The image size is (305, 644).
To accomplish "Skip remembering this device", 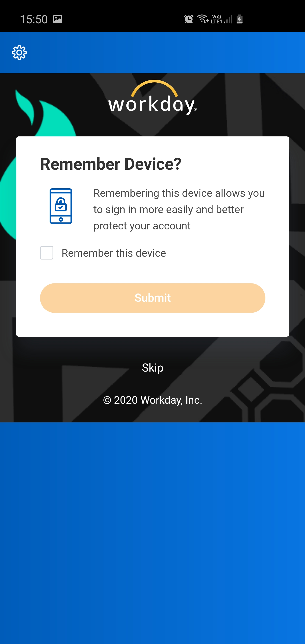I will click(x=152, y=368).
